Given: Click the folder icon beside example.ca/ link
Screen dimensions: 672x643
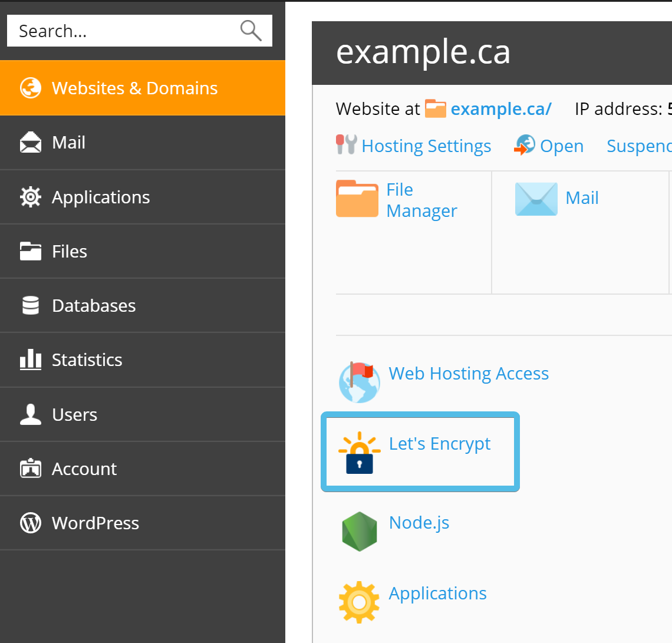Looking at the screenshot, I should tap(436, 108).
